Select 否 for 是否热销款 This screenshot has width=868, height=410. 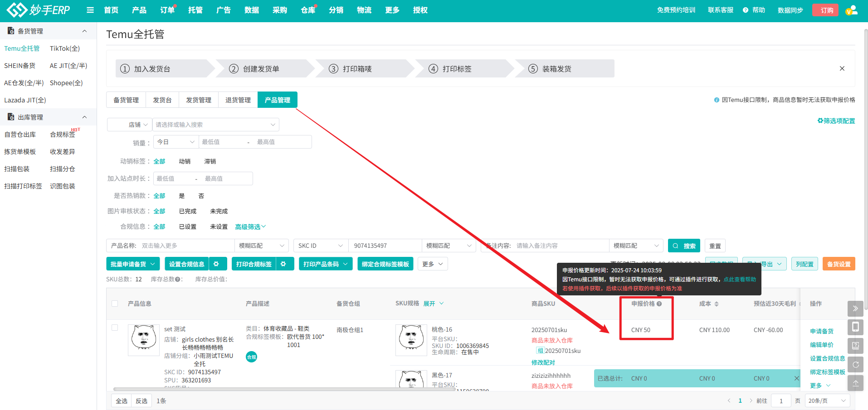[201, 196]
